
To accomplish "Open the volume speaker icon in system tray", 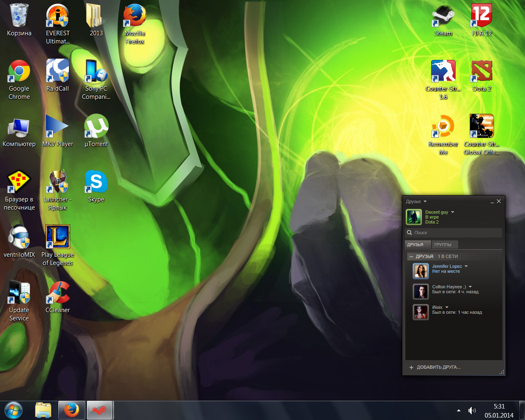I will coord(472,411).
